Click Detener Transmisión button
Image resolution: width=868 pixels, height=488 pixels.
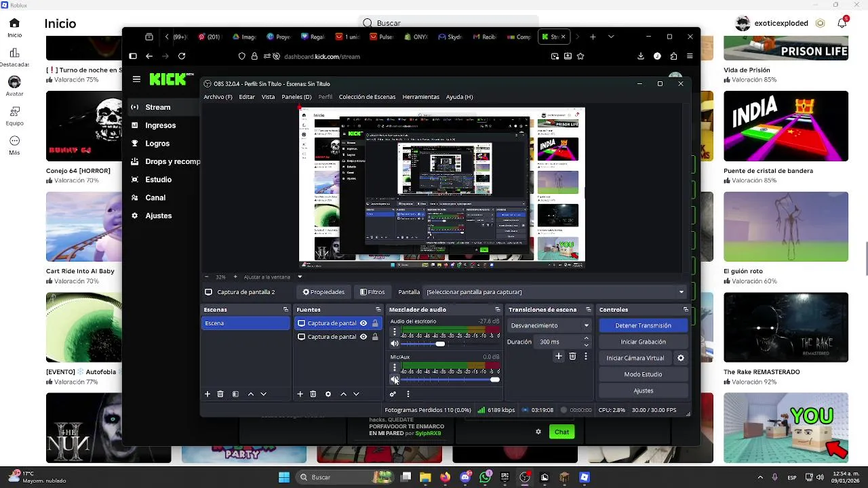(x=643, y=325)
